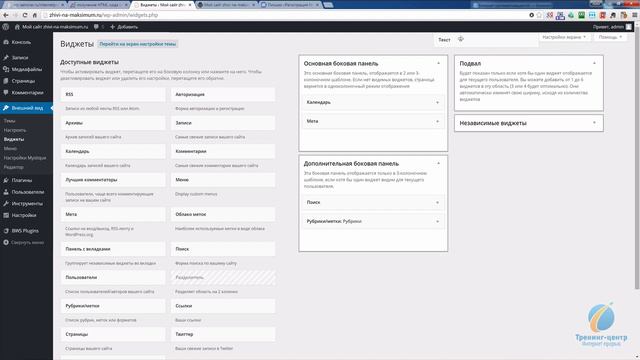Select the Авторизация available widget
The width and height of the screenshot is (640, 360).
point(223,94)
